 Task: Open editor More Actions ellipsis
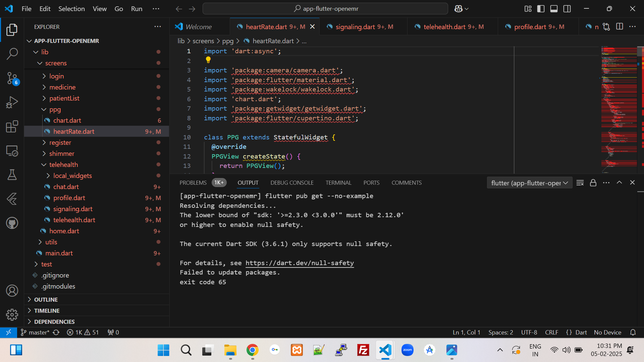633,26
